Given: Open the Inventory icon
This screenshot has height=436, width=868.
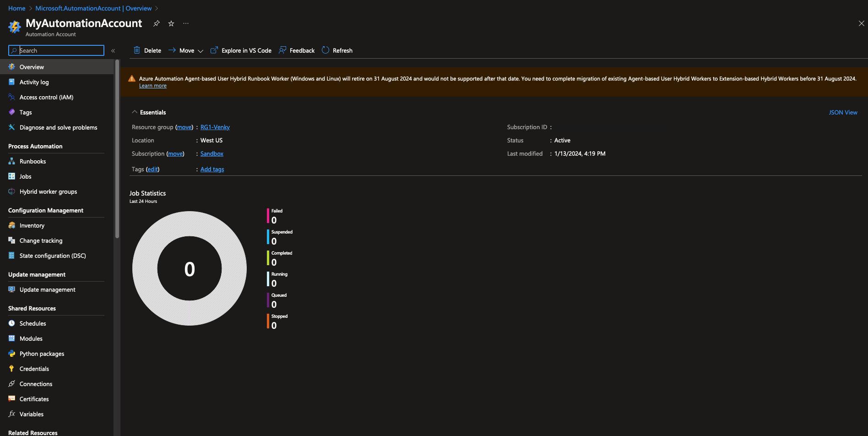Looking at the screenshot, I should click(12, 225).
